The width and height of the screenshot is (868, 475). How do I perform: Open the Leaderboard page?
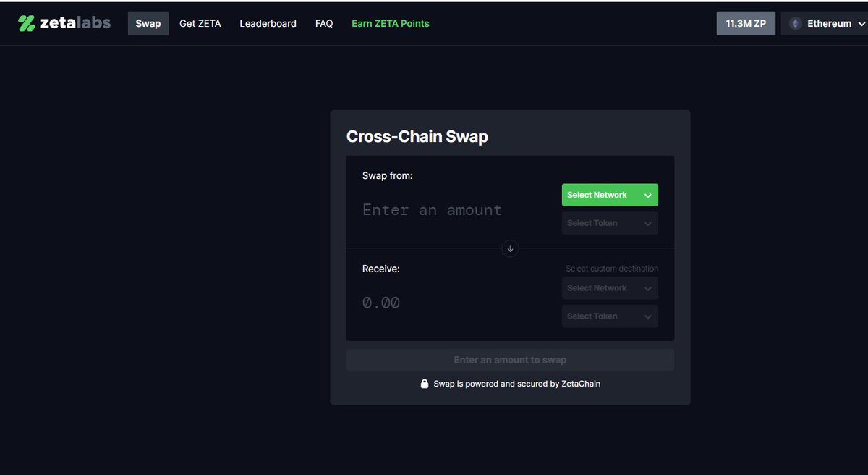tap(268, 23)
